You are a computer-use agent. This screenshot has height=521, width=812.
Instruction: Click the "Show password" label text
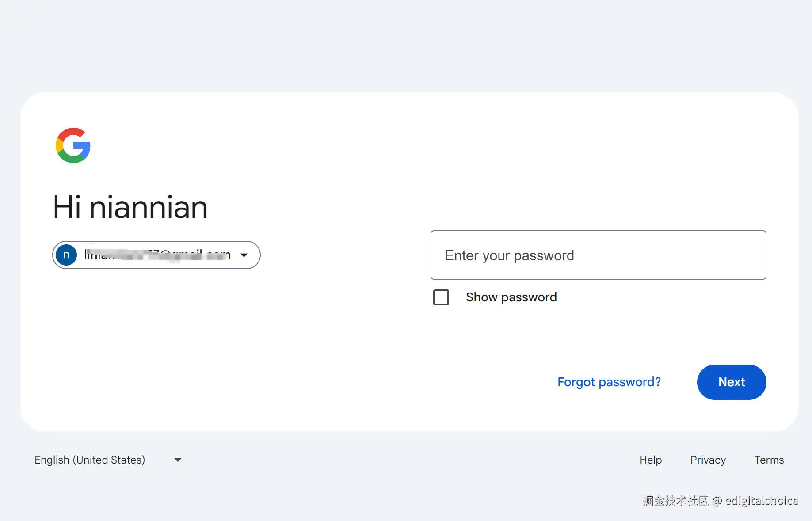pos(511,297)
